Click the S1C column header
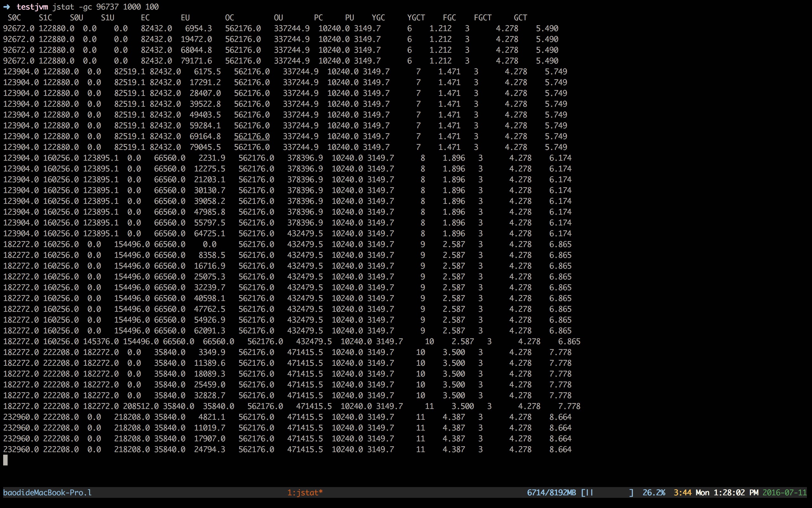 [x=45, y=17]
